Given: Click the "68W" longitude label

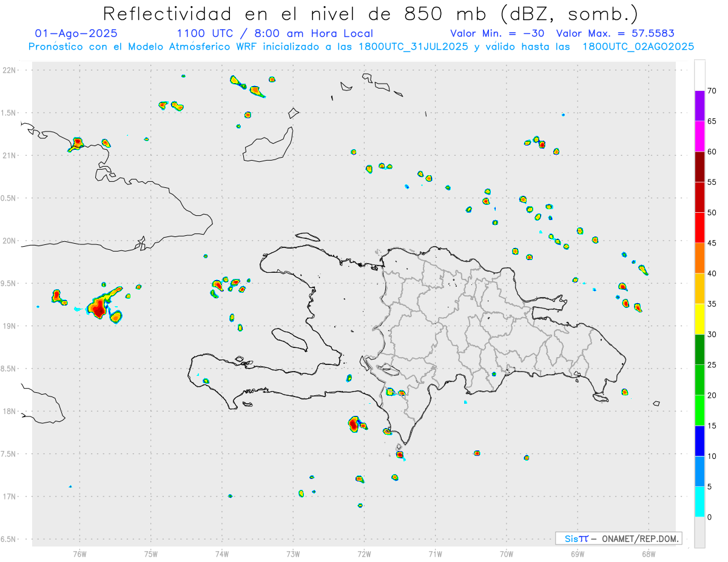Looking at the screenshot, I should point(649,554).
